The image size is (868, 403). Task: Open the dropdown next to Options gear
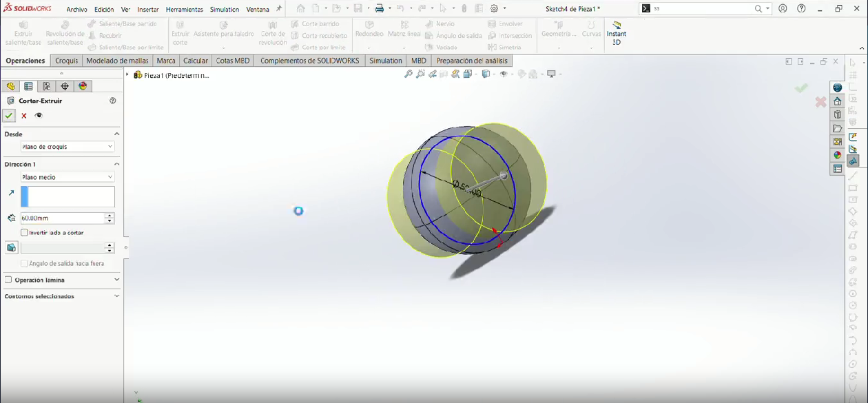pos(504,9)
